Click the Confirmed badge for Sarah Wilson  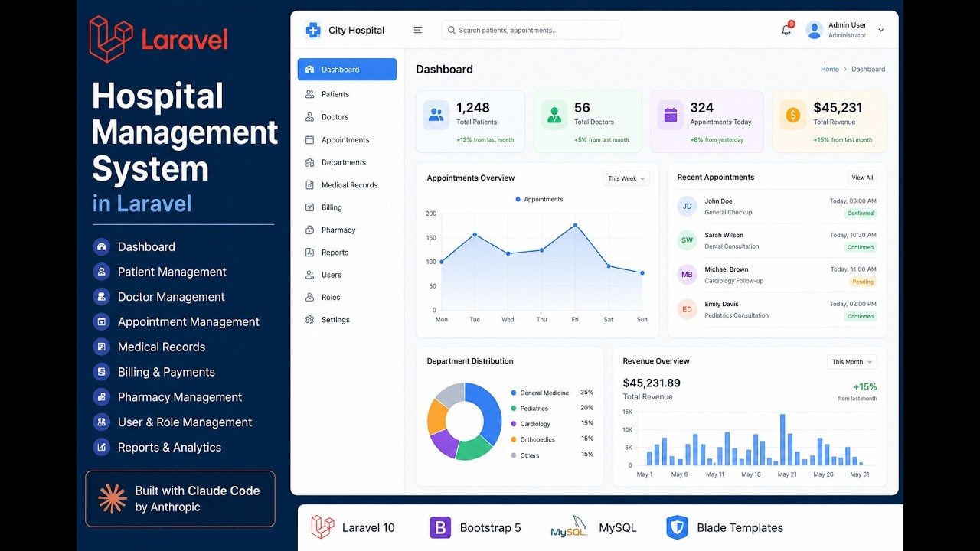861,247
